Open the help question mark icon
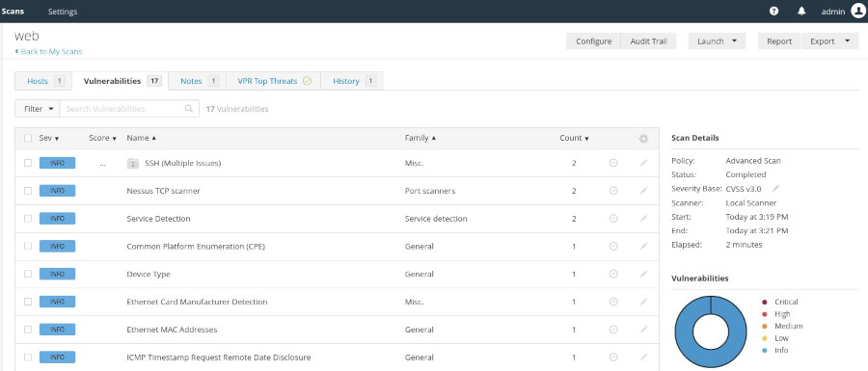868x371 pixels. pos(773,11)
